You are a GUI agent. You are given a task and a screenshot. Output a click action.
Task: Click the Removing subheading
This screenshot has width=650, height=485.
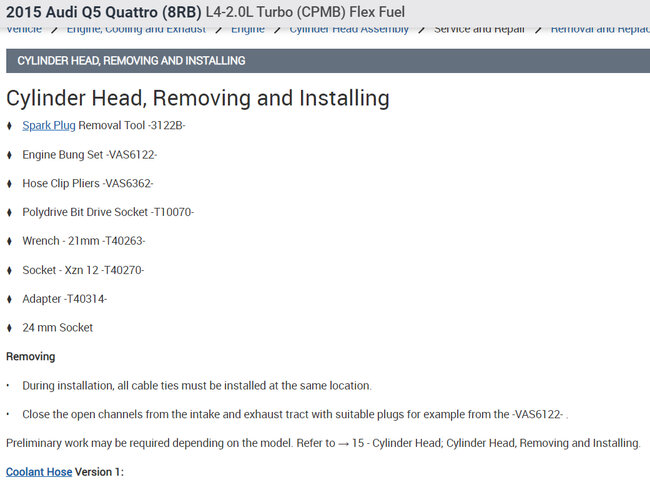(x=31, y=356)
